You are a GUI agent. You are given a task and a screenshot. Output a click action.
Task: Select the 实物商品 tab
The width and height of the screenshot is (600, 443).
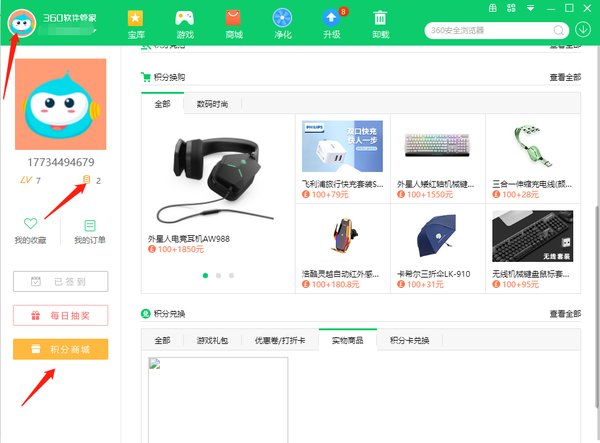point(347,340)
